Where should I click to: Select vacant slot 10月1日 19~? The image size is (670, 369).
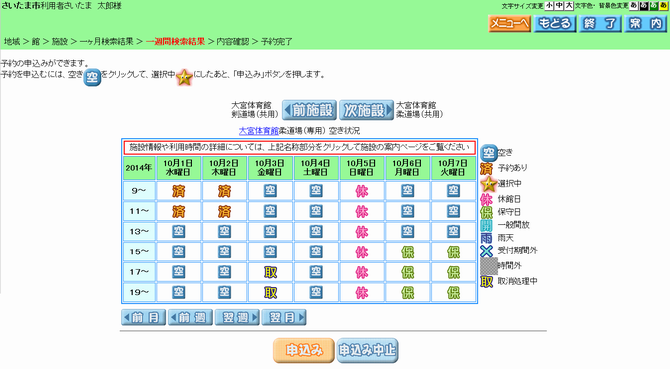click(179, 293)
